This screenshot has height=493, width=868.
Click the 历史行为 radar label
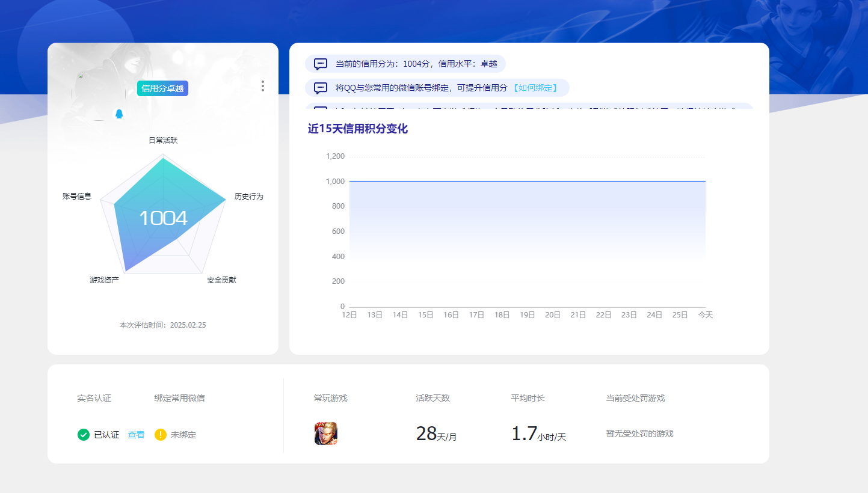249,197
